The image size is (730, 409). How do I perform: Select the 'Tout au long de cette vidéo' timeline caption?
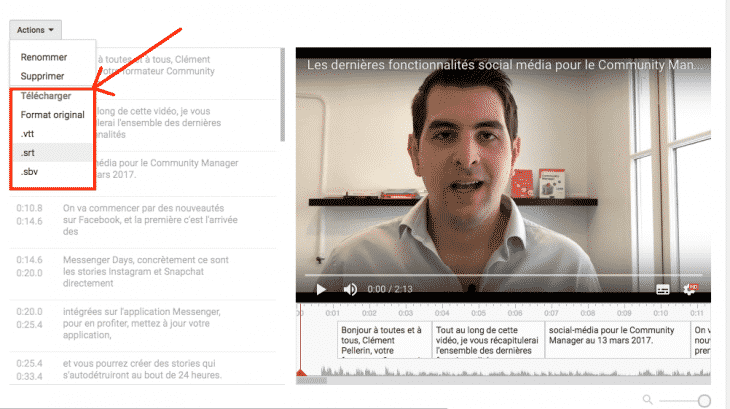(487, 339)
